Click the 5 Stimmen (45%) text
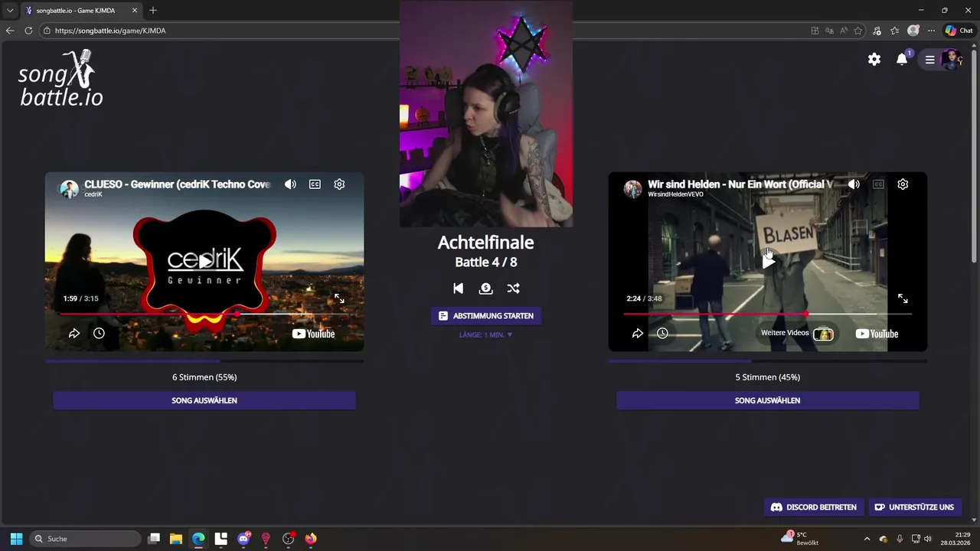 [768, 377]
